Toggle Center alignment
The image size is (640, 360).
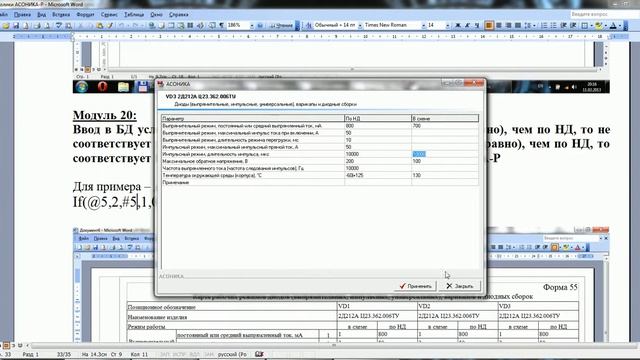coord(498,26)
